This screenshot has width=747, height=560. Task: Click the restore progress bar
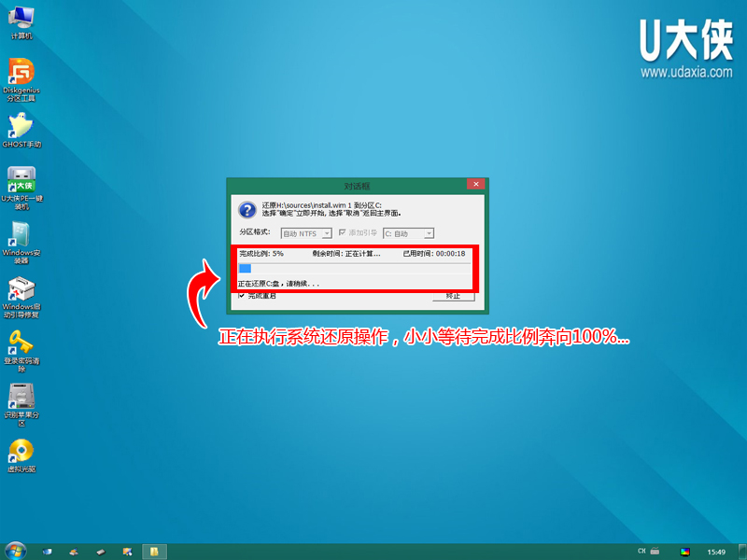coord(355,268)
